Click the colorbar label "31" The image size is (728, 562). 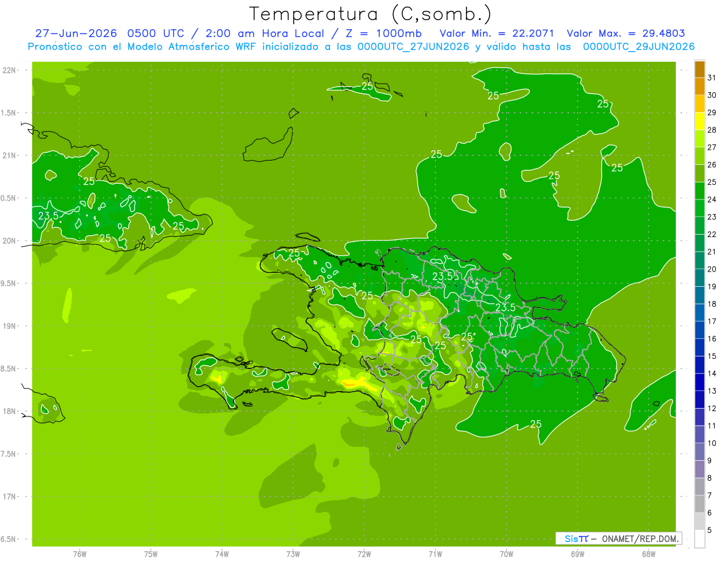[712, 78]
